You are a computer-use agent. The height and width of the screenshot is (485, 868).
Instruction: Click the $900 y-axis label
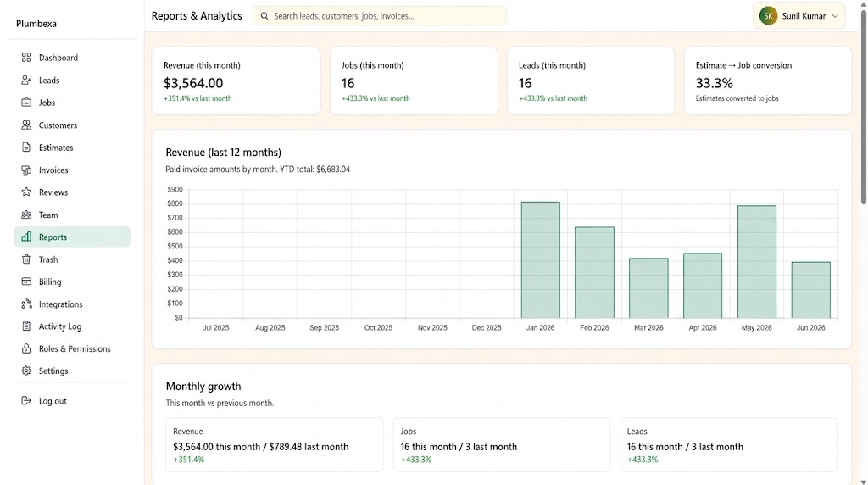pos(175,189)
